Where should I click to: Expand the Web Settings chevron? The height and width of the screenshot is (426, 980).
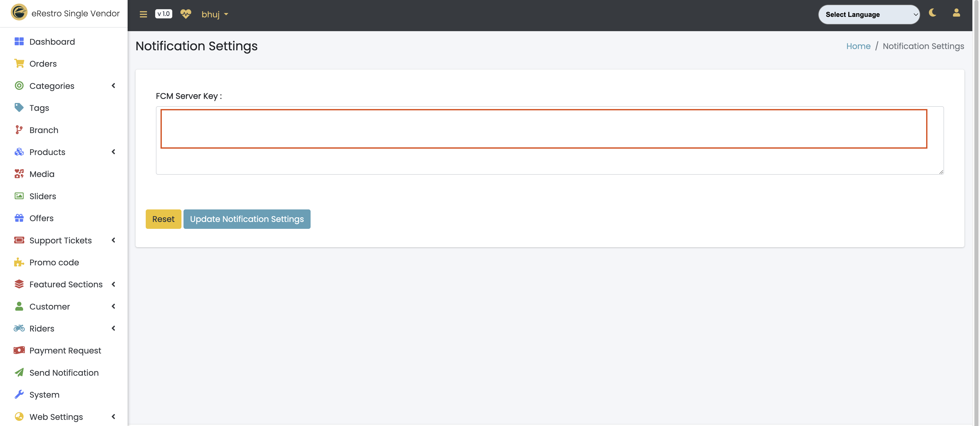click(x=113, y=417)
